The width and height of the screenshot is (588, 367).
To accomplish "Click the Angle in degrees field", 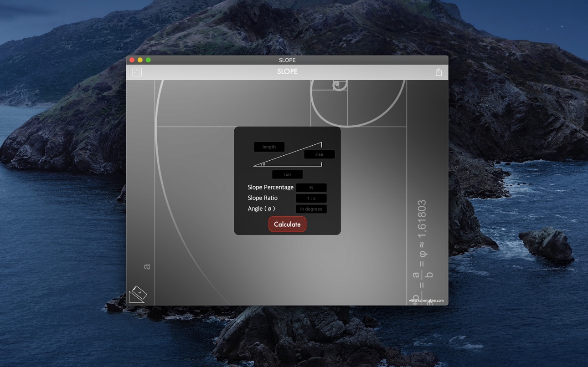I will [311, 209].
